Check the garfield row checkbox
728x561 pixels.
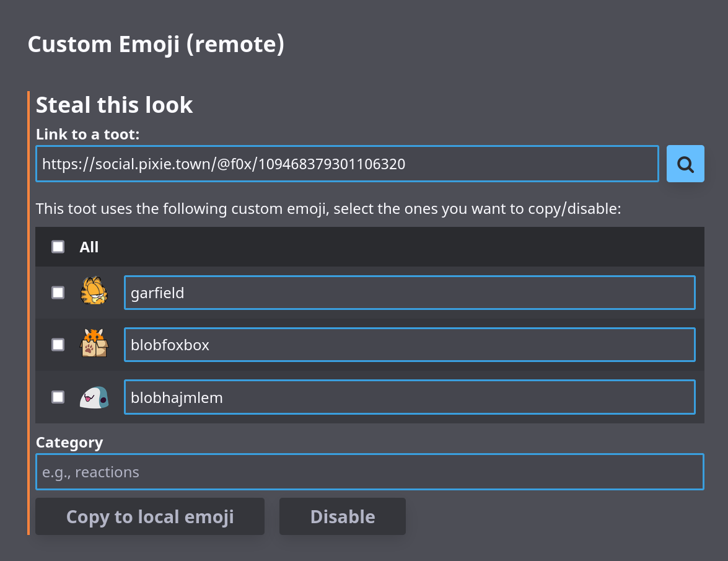pyautogui.click(x=58, y=292)
